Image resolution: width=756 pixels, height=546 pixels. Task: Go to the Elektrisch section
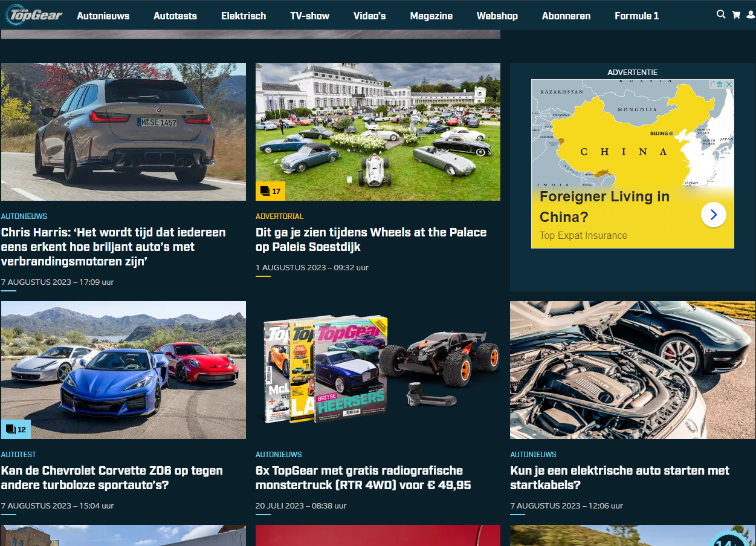(244, 16)
